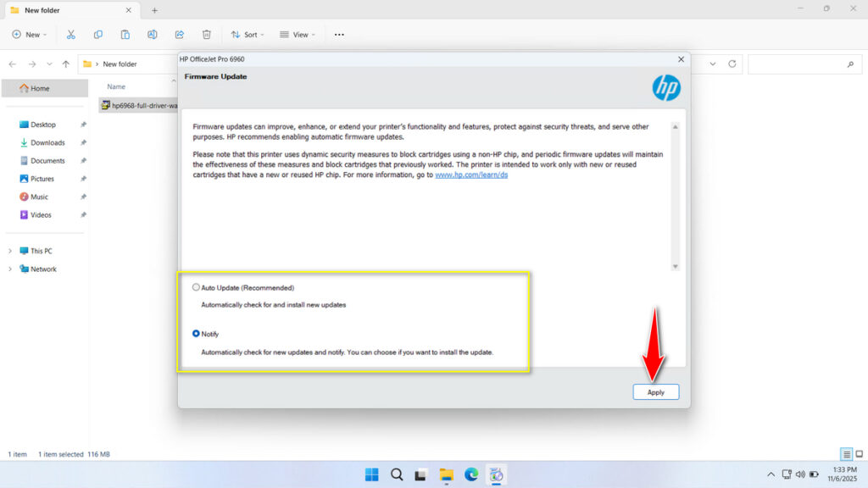Open the See more ellipsis menu
The height and width of the screenshot is (488, 868).
[x=339, y=34]
